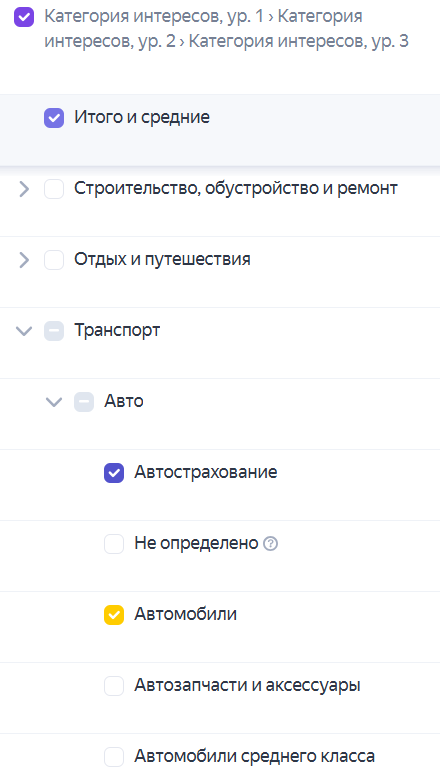Toggle the Итого и средние checkbox
The width and height of the screenshot is (440, 781).
54,118
